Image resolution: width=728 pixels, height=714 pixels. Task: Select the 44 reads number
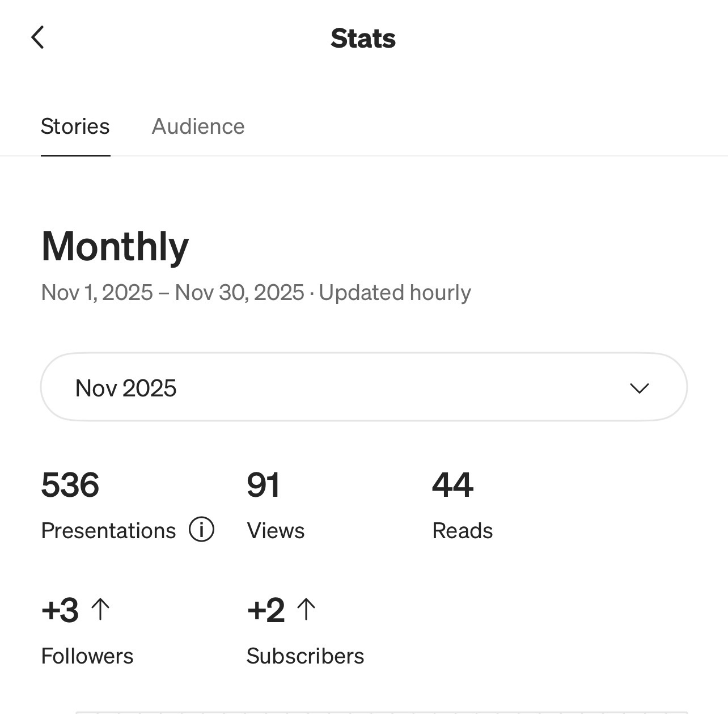pos(452,485)
